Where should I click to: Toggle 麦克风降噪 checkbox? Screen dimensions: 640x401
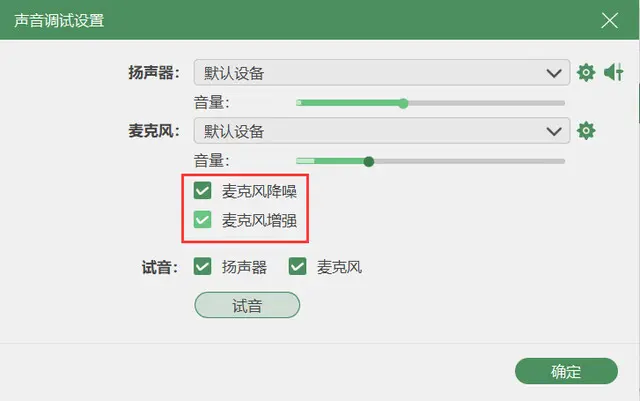click(202, 191)
